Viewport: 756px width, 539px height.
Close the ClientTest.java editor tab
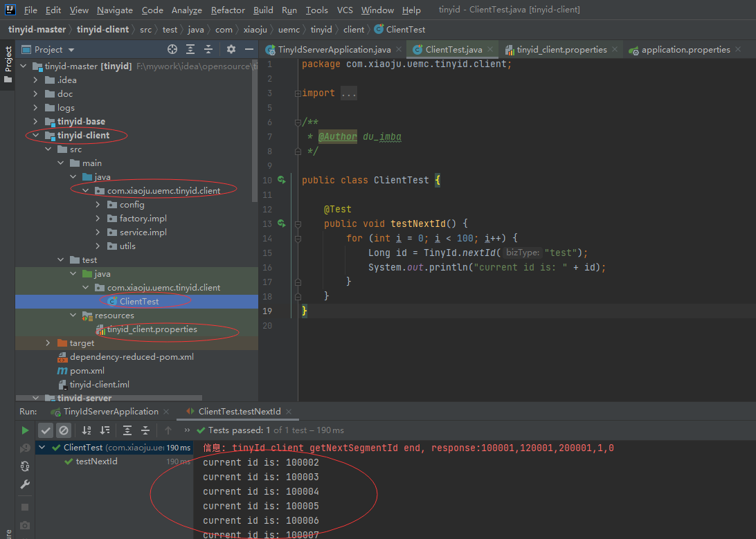490,49
